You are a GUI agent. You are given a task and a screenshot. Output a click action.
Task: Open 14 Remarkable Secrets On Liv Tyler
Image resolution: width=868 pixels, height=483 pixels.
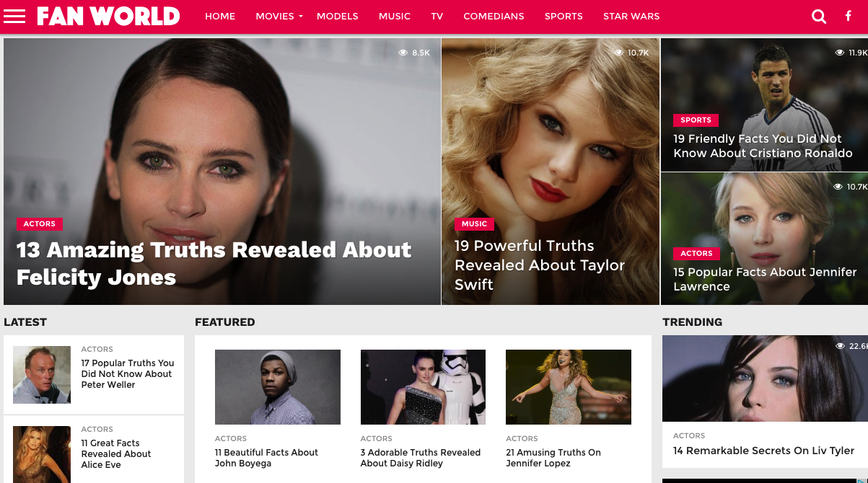pos(763,451)
